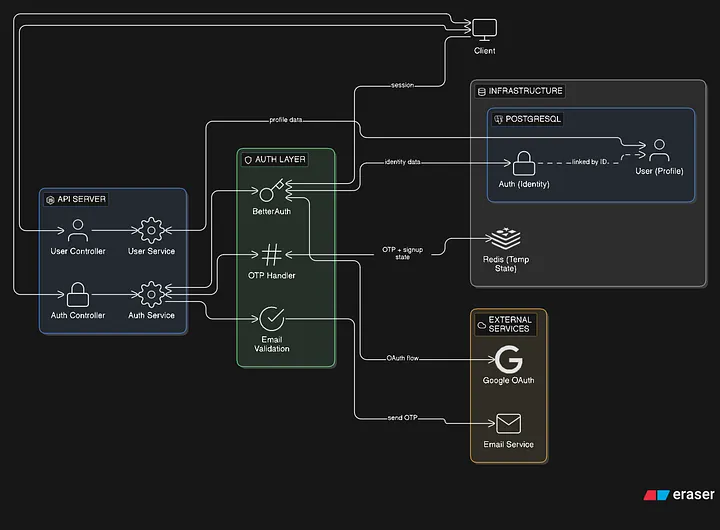Click the 'User (Profile)' label text
The image size is (720, 530).
tap(659, 171)
